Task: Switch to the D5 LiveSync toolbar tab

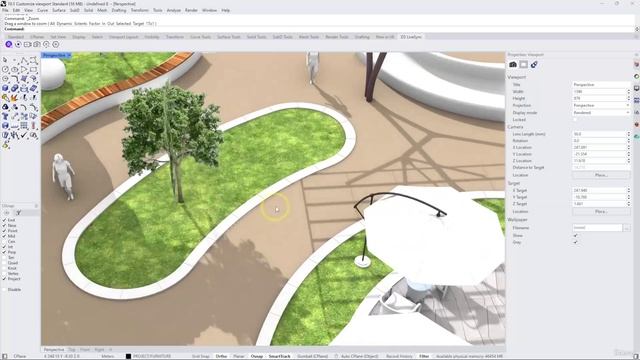Action: 411,37
